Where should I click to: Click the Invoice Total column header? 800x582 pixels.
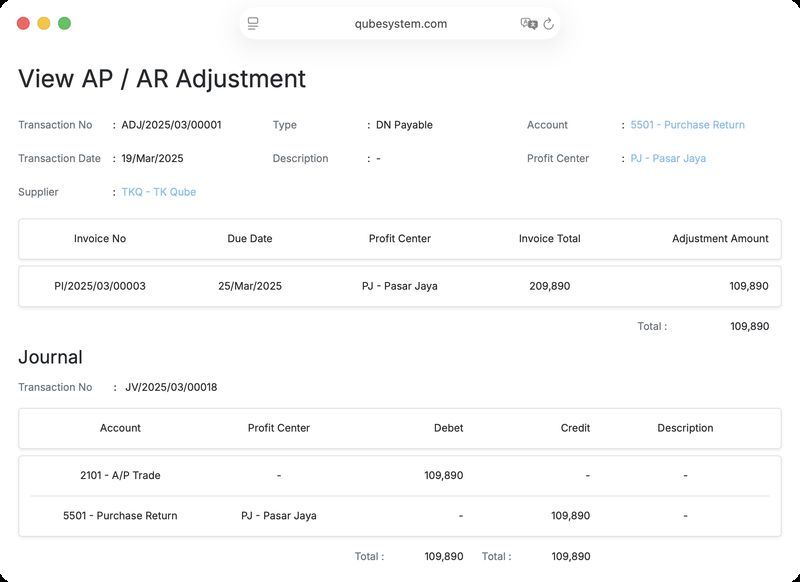(549, 239)
